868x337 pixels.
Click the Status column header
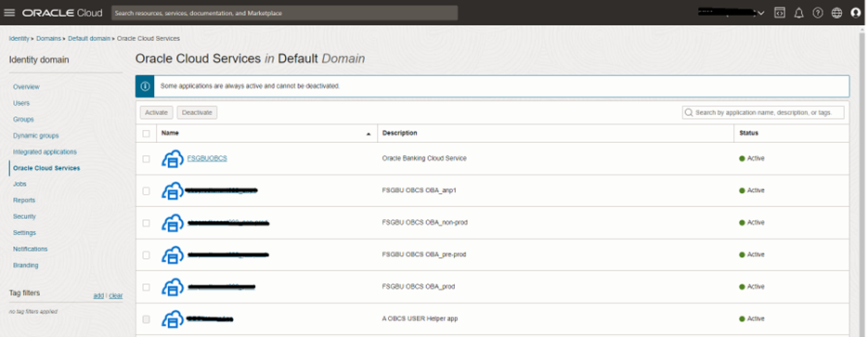[749, 134]
